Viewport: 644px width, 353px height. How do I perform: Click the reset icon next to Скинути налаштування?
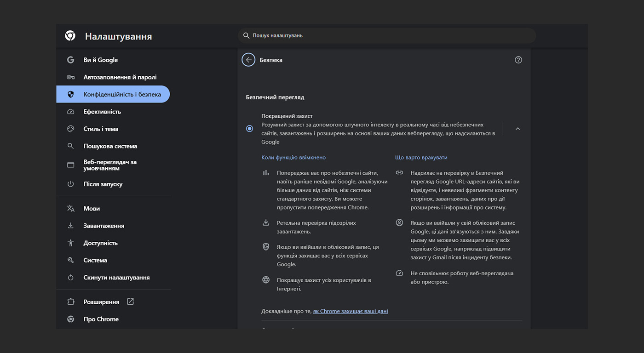(70, 278)
